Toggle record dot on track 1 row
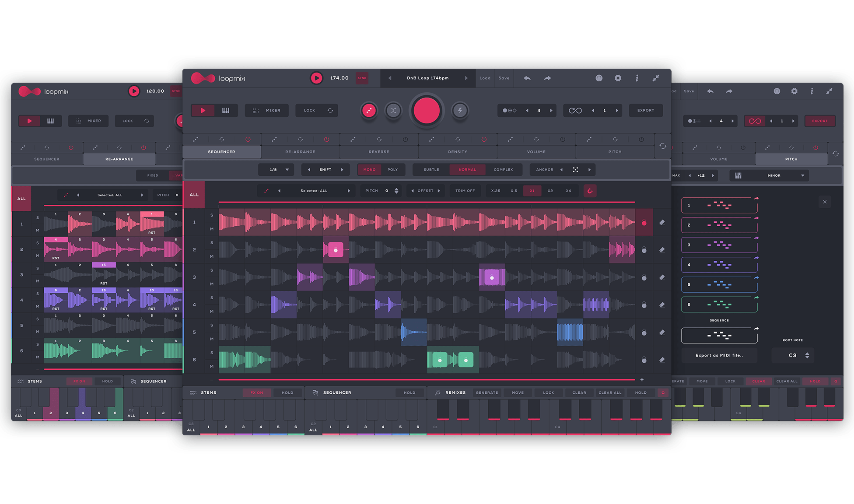This screenshot has width=854, height=504. [644, 223]
